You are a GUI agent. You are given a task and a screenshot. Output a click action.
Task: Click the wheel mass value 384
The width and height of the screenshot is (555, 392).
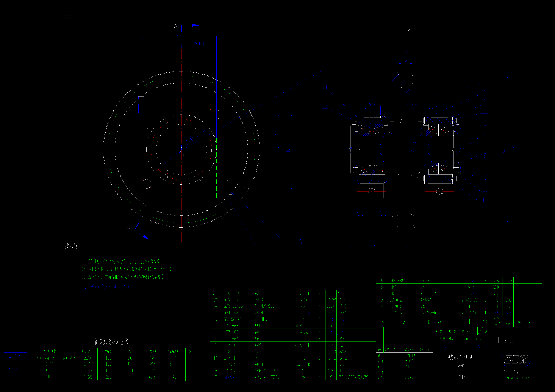[x=152, y=357]
